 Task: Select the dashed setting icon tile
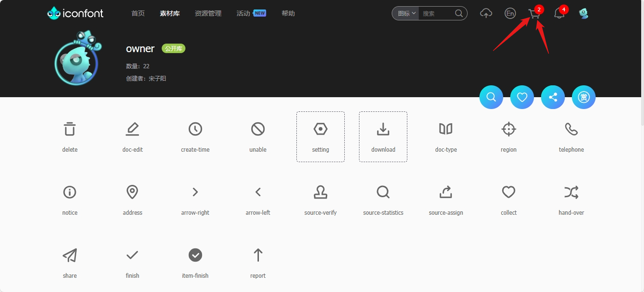321,137
